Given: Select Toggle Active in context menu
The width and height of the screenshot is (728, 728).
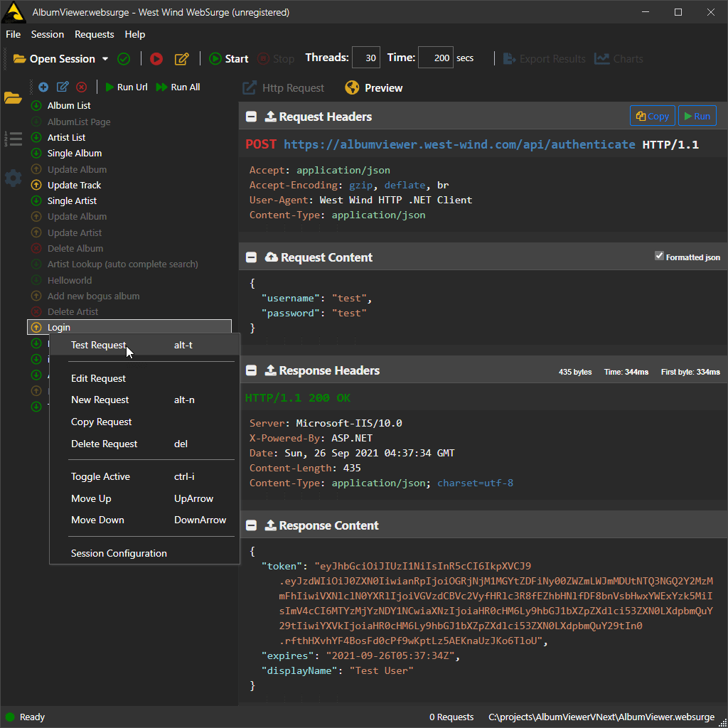Looking at the screenshot, I should 100,476.
